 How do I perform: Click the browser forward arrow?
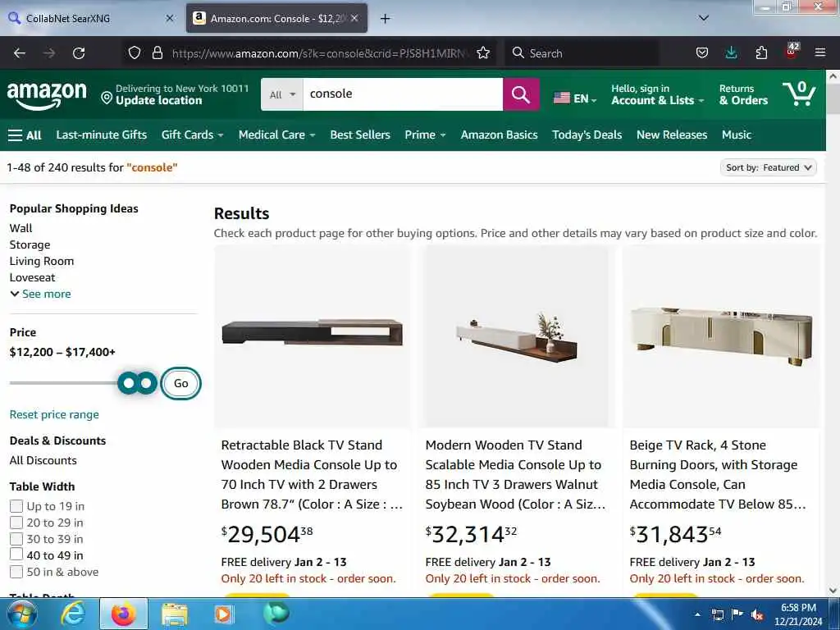point(48,53)
